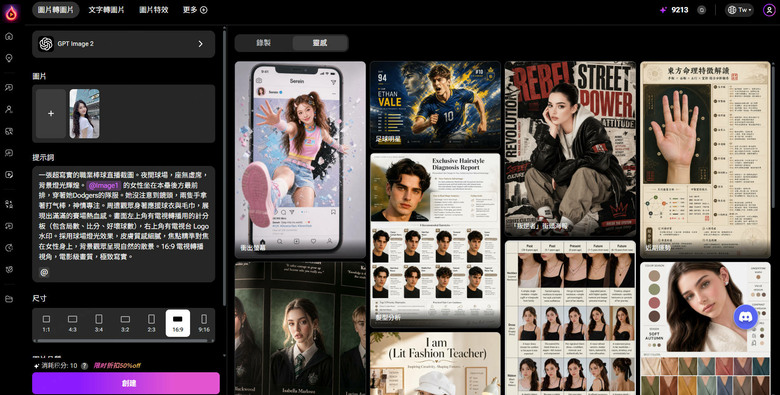780x395 pixels.
Task: Select the 3:4 aspect ratio
Action: click(98, 323)
